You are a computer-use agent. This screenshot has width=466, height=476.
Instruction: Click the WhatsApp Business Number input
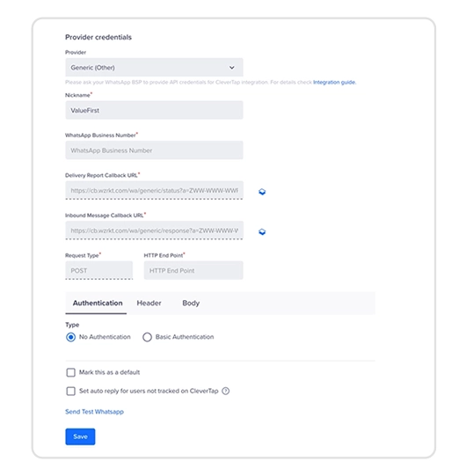pyautogui.click(x=154, y=150)
